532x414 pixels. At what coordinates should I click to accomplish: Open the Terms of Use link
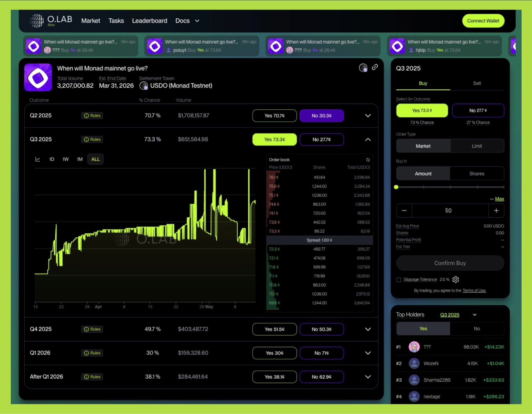pos(474,290)
